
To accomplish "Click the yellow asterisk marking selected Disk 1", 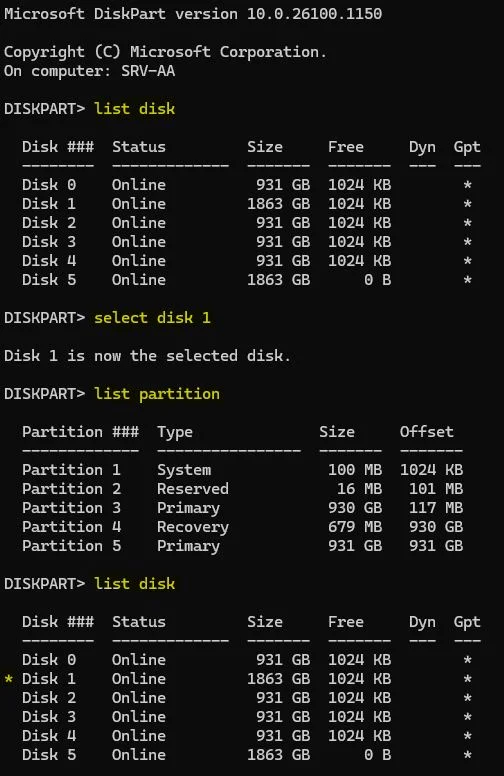I will [x=8, y=679].
